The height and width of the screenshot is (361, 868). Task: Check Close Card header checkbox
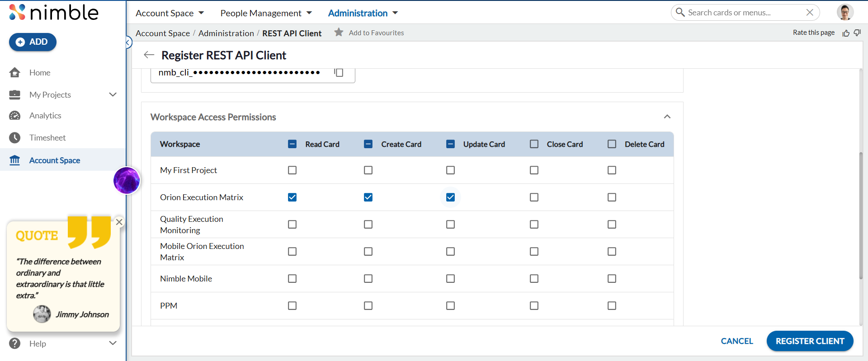tap(534, 144)
